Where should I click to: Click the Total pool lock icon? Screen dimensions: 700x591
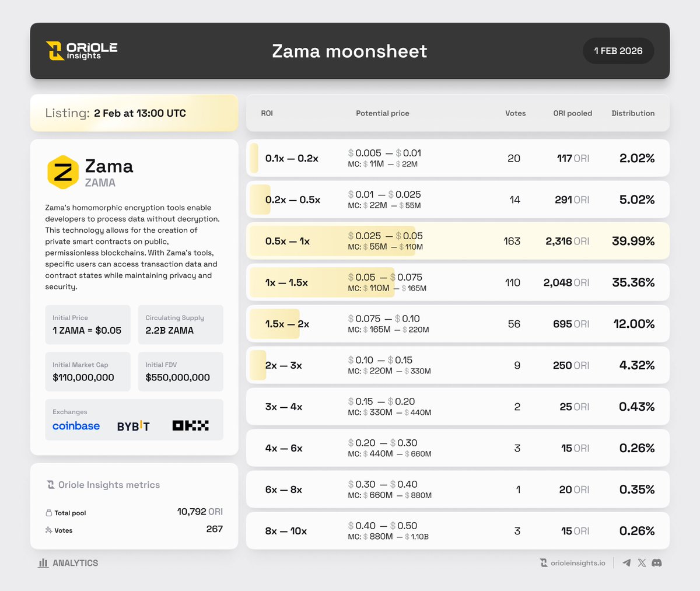(49, 513)
